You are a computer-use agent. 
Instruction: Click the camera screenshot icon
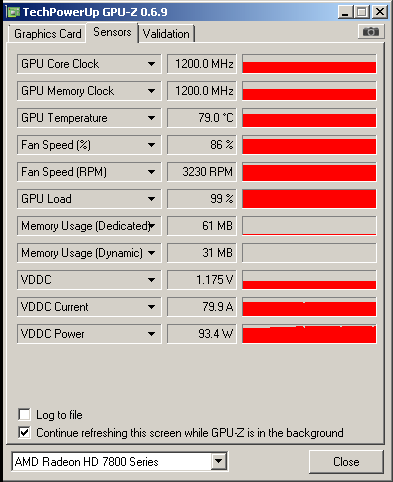[371, 32]
